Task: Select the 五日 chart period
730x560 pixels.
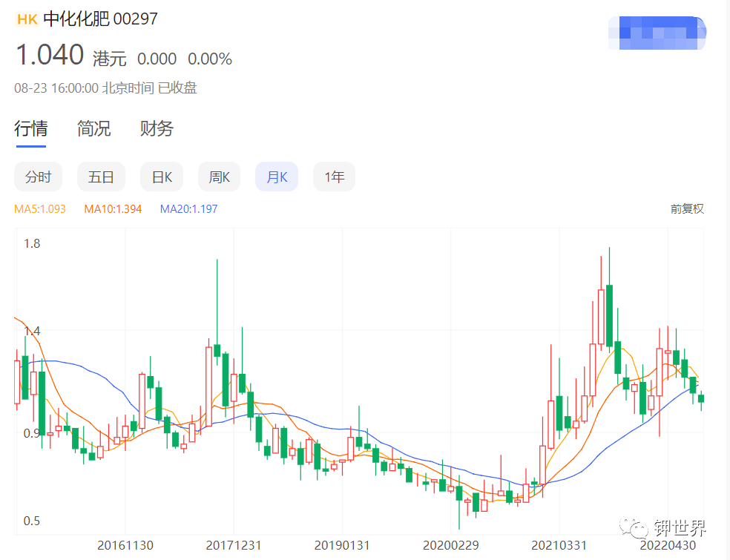Action: tap(101, 177)
